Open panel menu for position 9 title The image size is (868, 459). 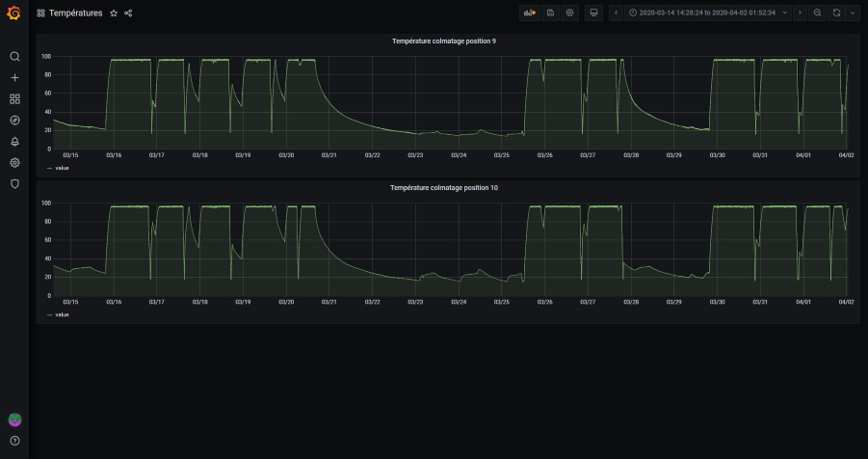pyautogui.click(x=443, y=41)
